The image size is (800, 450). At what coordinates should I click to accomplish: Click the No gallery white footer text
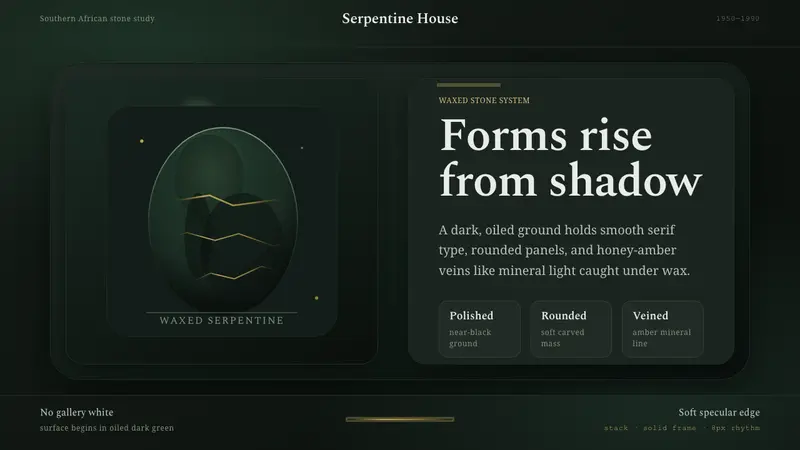(77, 412)
